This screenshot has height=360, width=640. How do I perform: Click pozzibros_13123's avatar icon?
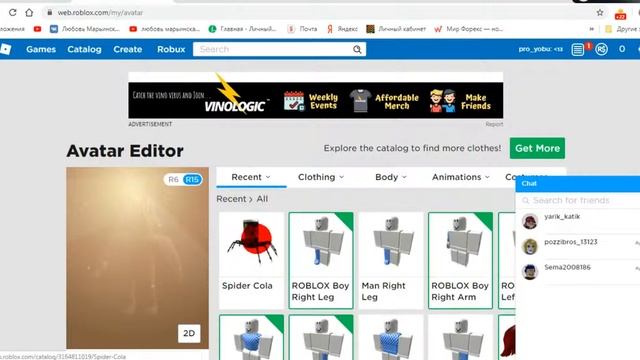coord(530,247)
